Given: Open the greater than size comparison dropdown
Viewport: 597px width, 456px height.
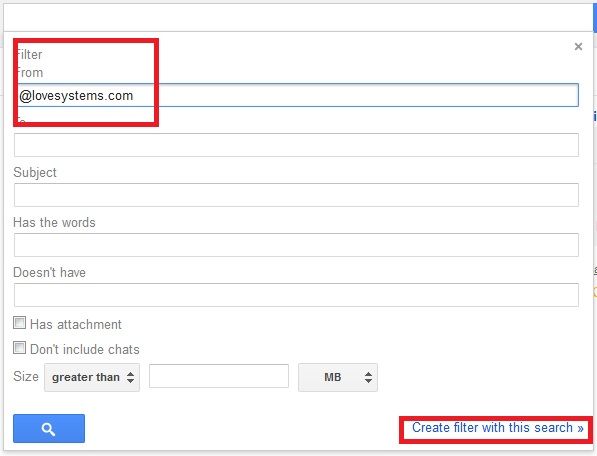Looking at the screenshot, I should coord(92,377).
